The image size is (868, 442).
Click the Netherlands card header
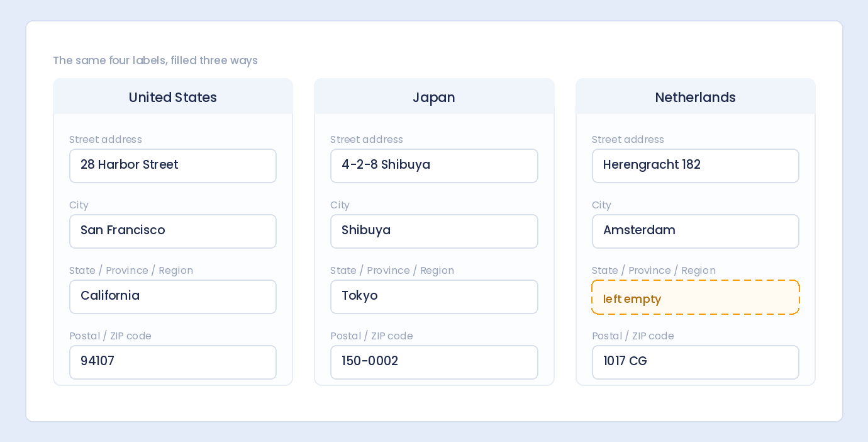click(x=696, y=97)
